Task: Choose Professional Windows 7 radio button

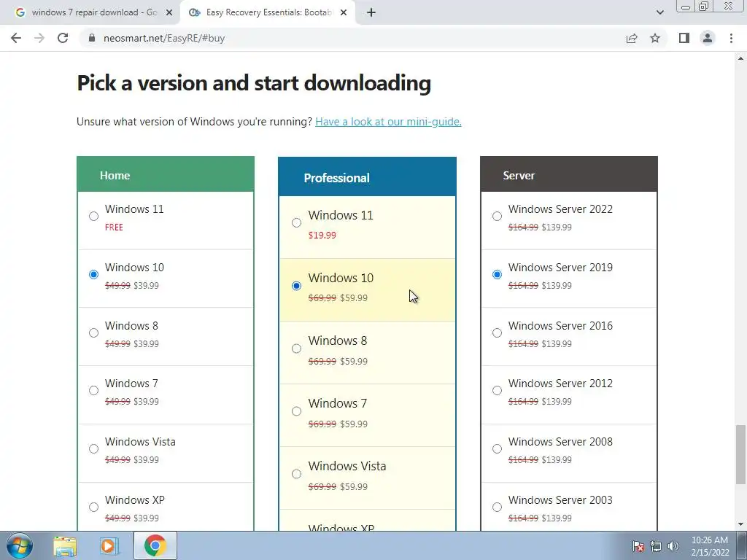Action: [x=296, y=411]
